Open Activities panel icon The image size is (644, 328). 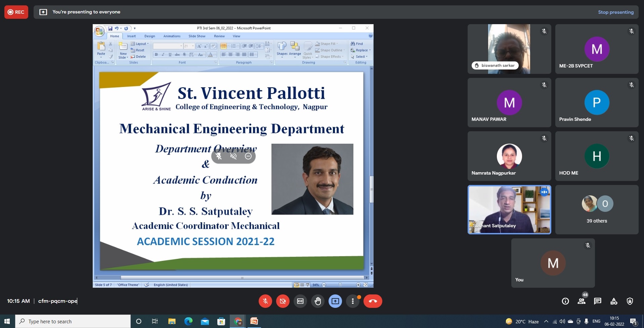(614, 301)
